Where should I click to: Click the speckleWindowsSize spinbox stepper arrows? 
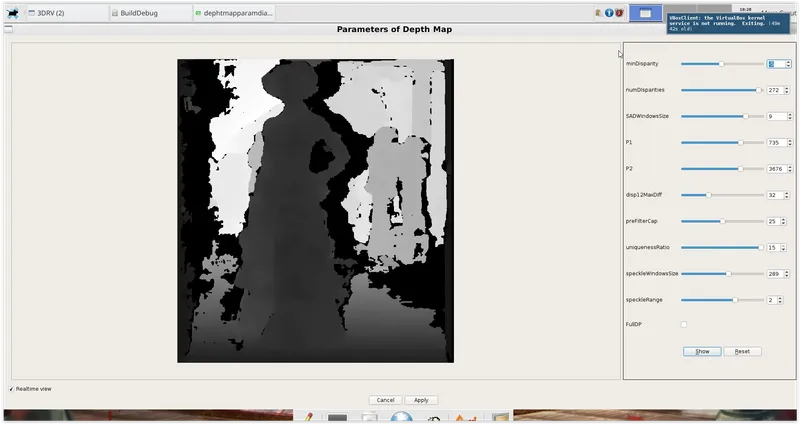pos(787,274)
